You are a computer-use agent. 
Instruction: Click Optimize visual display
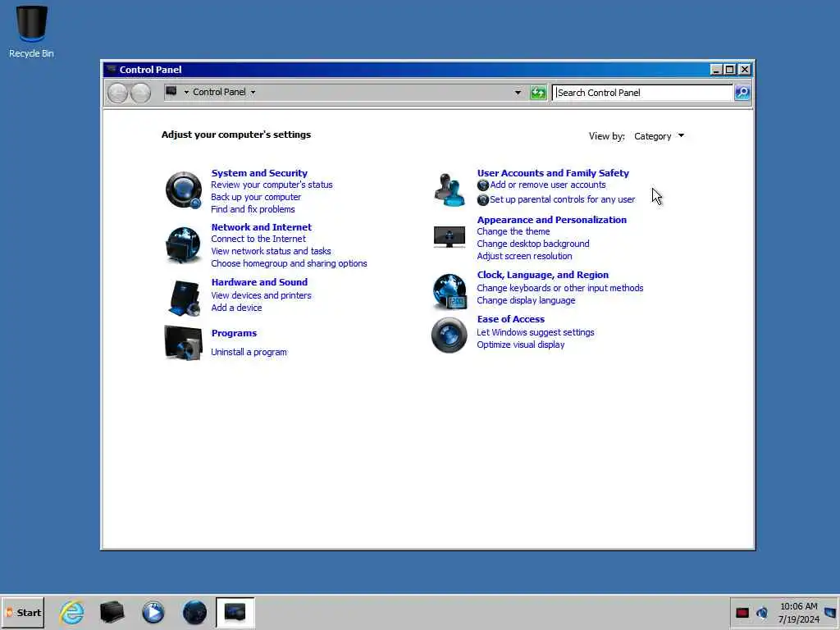pos(521,345)
